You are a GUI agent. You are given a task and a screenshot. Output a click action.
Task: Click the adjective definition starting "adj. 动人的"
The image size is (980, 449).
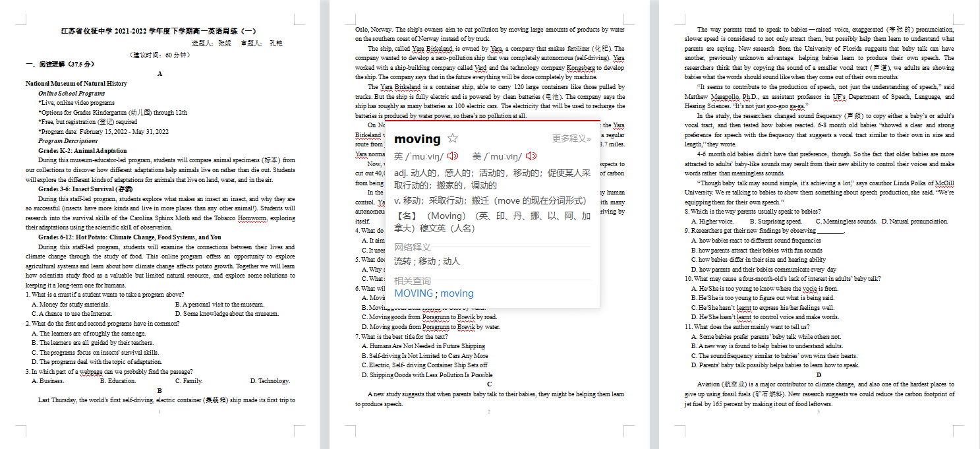(x=492, y=179)
